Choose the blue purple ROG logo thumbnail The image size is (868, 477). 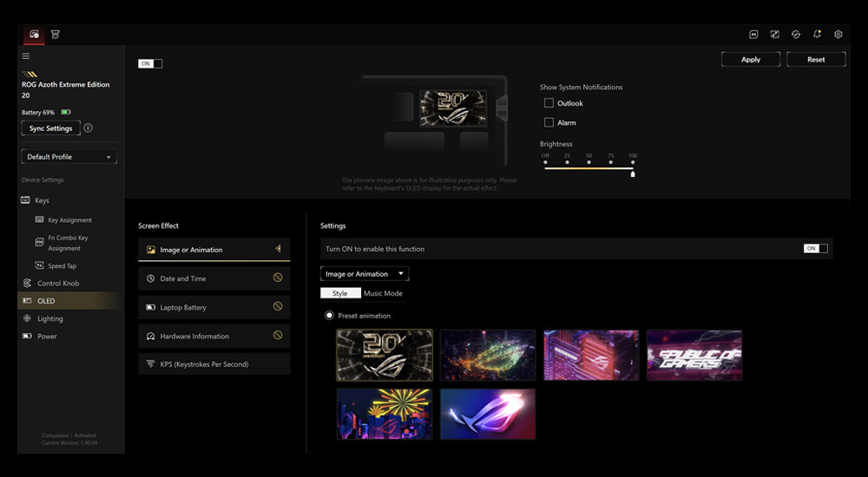[488, 414]
